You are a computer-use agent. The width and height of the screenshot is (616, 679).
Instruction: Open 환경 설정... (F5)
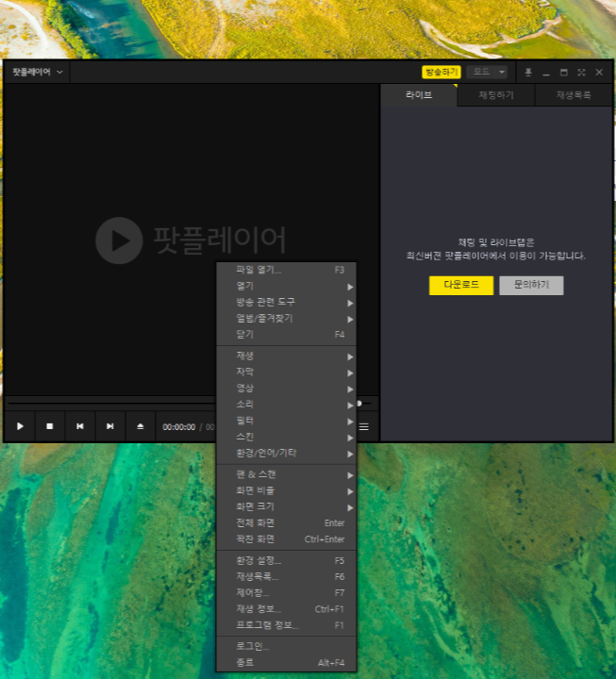[x=287, y=561]
